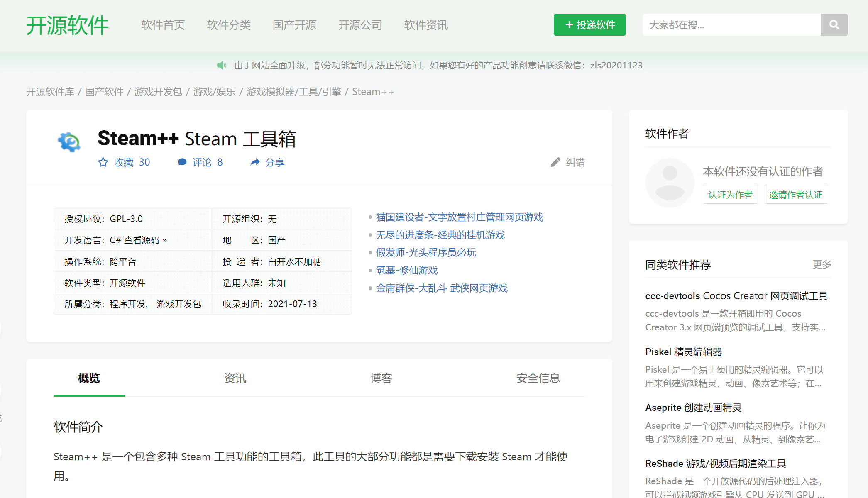Image resolution: width=868 pixels, height=498 pixels.
Task: Open 筑基-修仙游戏 link
Action: (407, 270)
